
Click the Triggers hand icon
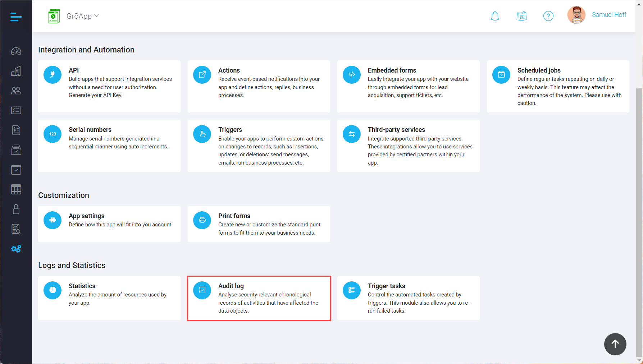coord(202,134)
